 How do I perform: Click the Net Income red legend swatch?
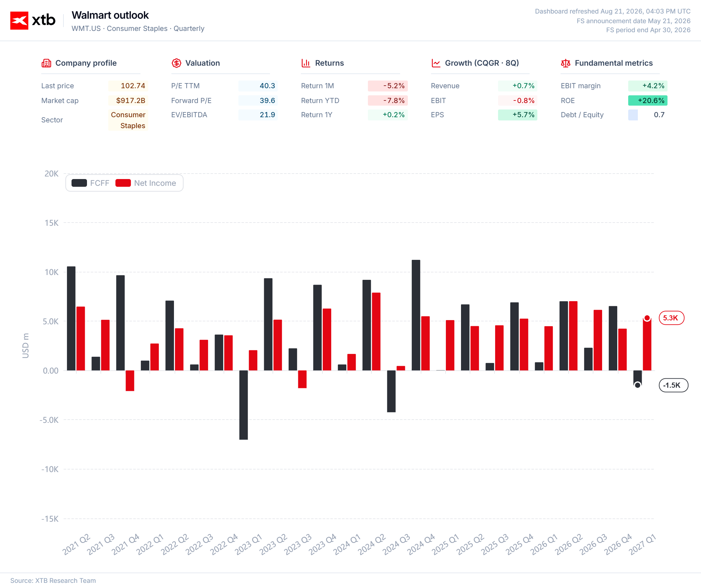[x=123, y=183]
